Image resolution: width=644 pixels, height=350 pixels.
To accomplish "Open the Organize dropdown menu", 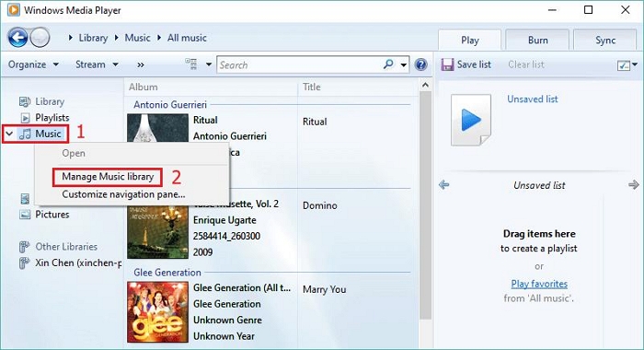I will 34,64.
